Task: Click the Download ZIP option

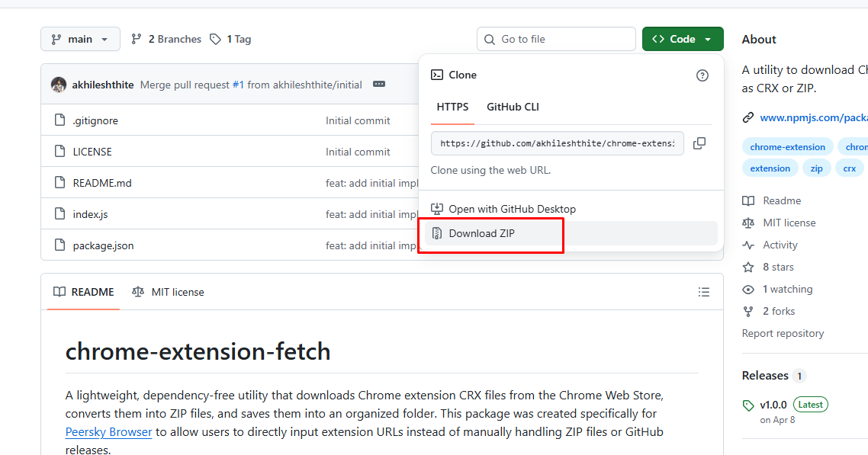Action: point(481,233)
